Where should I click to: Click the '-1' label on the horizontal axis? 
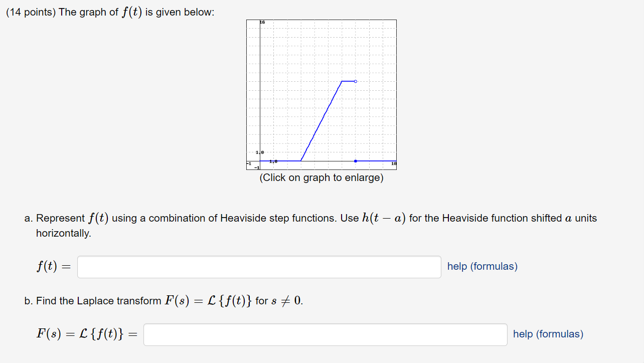tap(248, 163)
